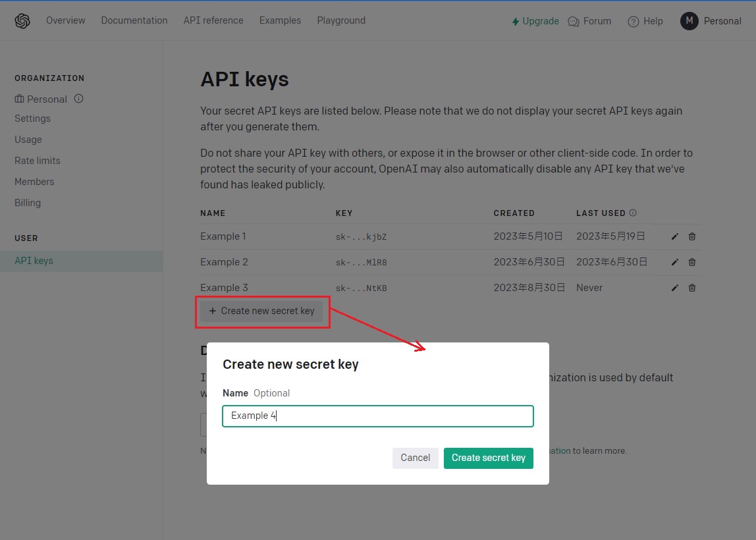Screen dimensions: 756x540
Task: Open Usage in the sidebar
Action: click(x=28, y=140)
